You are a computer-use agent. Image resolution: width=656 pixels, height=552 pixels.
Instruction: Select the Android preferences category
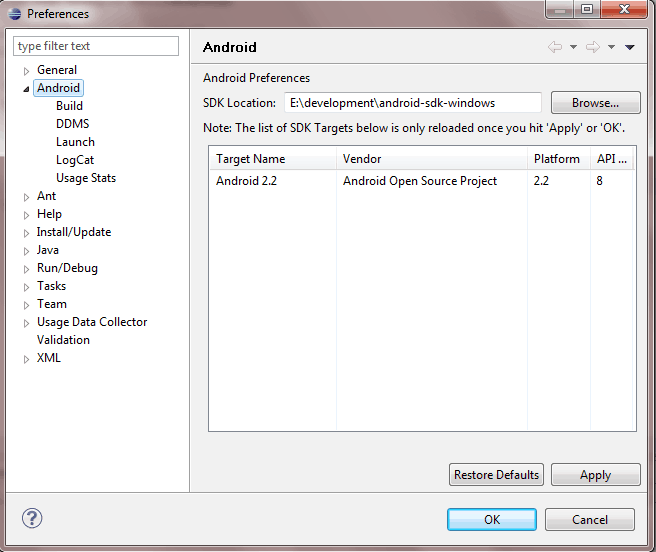(59, 88)
